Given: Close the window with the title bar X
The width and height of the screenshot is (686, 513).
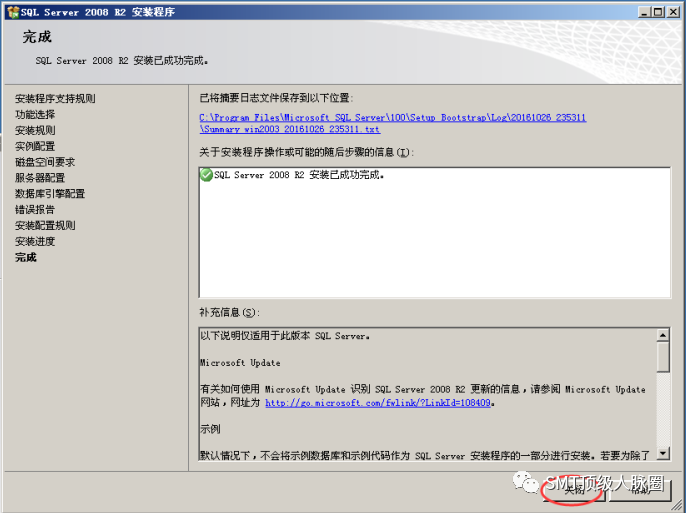Looking at the screenshot, I should point(673,12).
